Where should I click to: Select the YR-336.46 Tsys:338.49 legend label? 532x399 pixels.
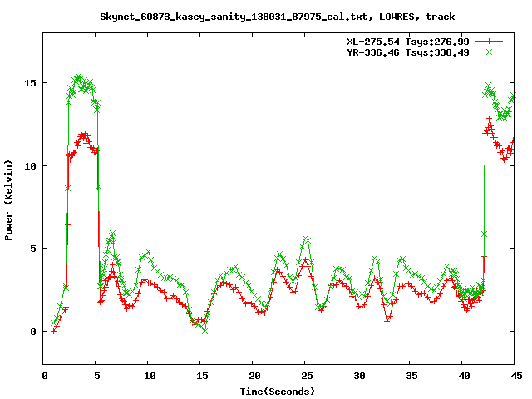pyautogui.click(x=408, y=52)
